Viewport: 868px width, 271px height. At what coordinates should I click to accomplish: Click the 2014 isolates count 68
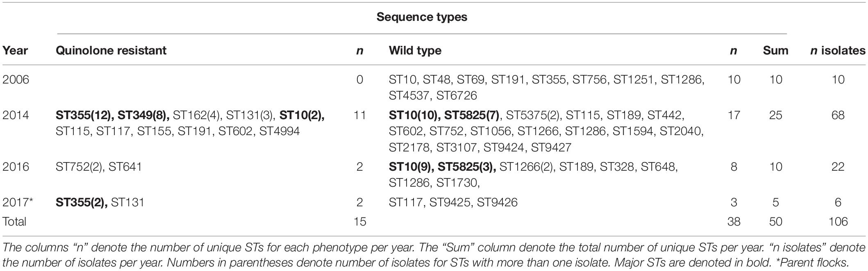(x=838, y=115)
